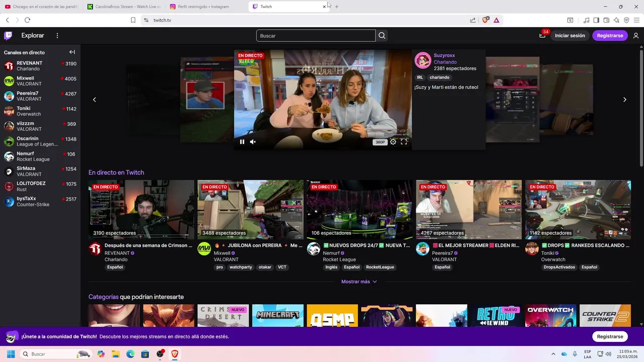Image resolution: width=644 pixels, height=362 pixels.
Task: Open Oscarinin channel in sidebar
Action: pyautogui.click(x=40, y=141)
